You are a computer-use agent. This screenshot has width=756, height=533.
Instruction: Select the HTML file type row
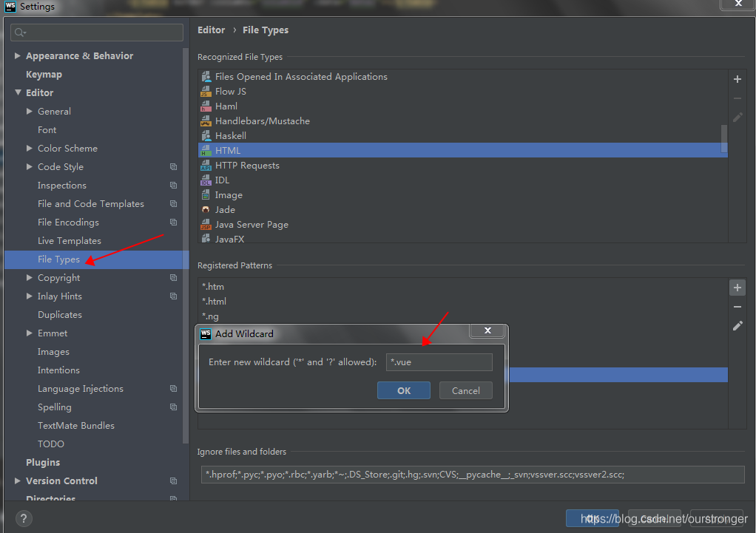point(463,150)
